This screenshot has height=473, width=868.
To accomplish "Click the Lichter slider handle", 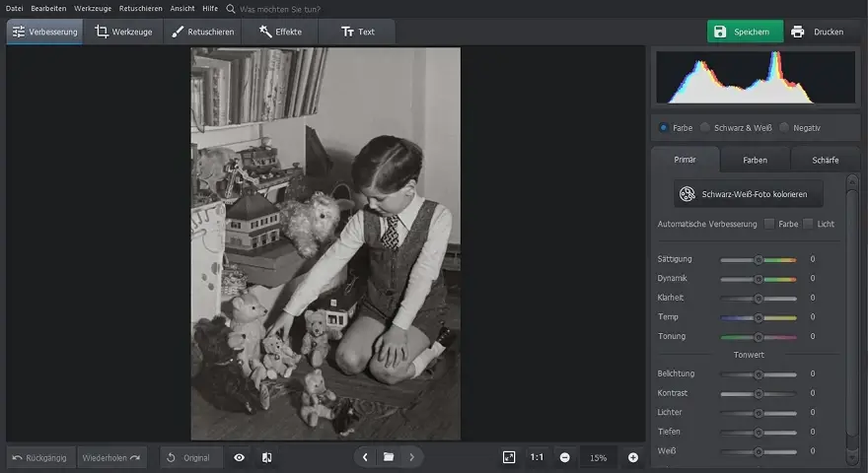I will click(x=759, y=413).
